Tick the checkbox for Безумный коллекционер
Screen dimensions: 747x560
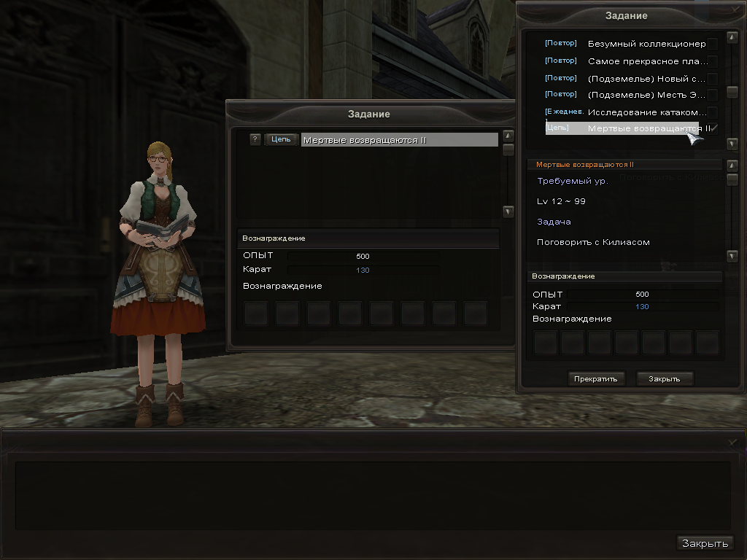pos(713,44)
